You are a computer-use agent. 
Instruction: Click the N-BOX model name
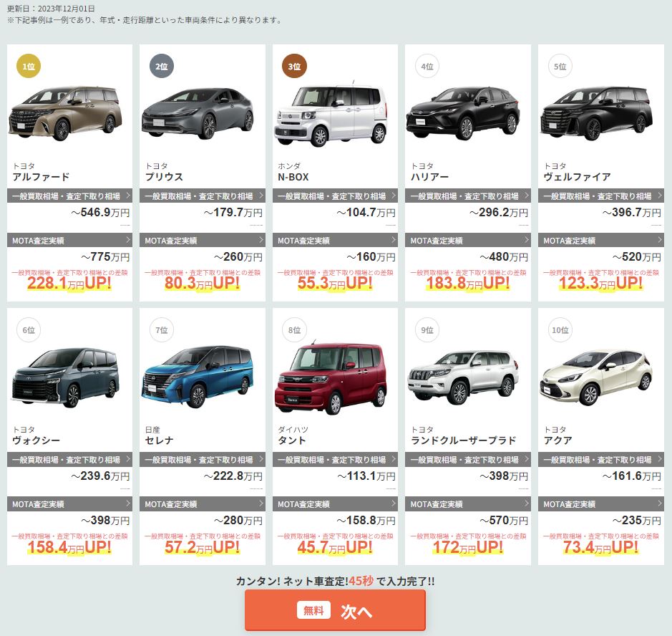pyautogui.click(x=293, y=177)
